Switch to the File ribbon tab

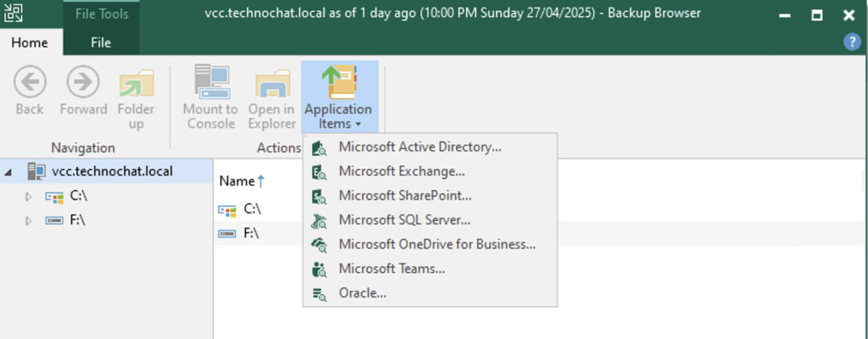coord(101,42)
